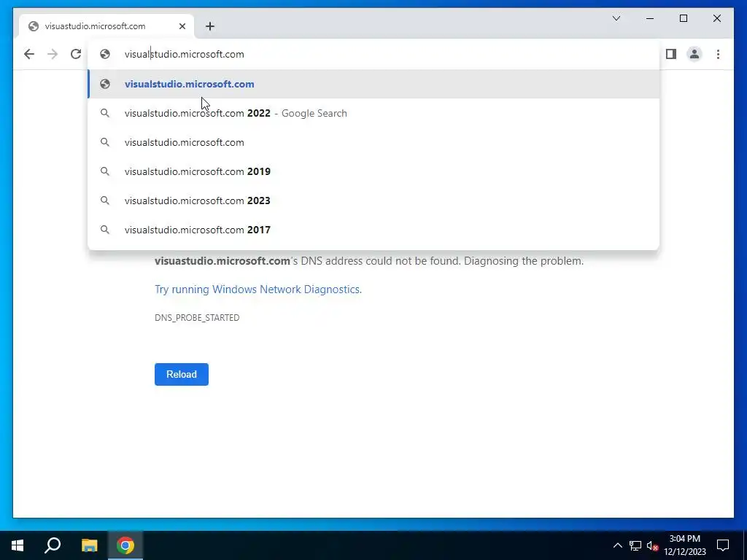
Task: Click the greyed-out forward arrow button
Action: tap(53, 54)
